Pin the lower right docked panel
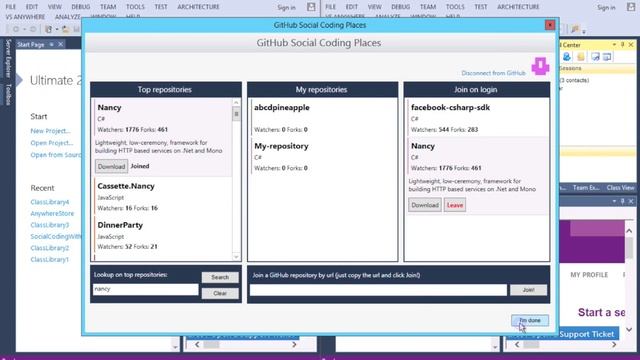The image size is (640, 360). pyautogui.click(x=622, y=201)
